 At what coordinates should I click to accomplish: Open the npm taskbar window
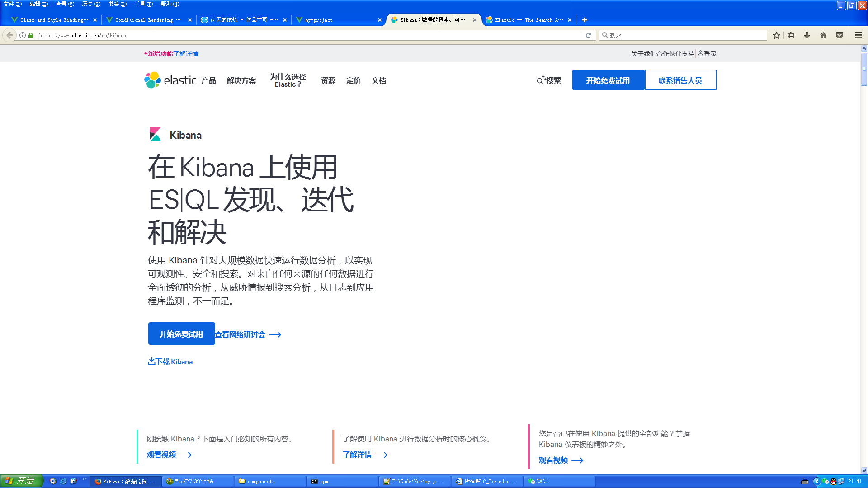point(342,481)
